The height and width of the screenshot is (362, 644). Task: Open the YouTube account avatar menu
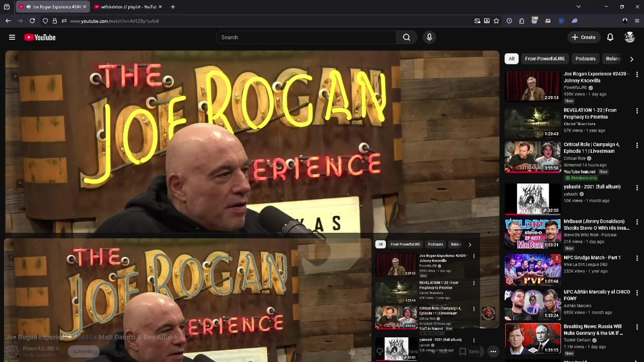(x=629, y=37)
